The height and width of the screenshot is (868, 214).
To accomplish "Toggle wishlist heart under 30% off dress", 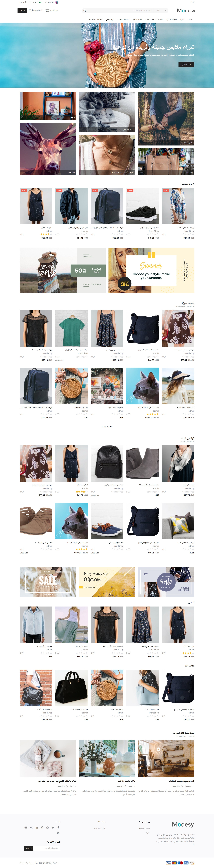I will 23,234.
